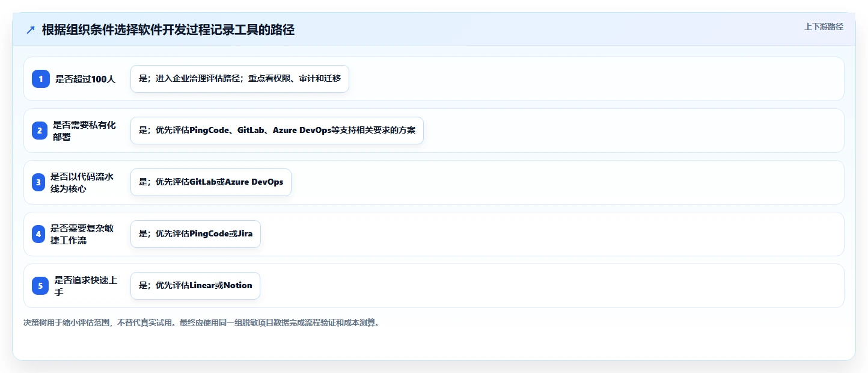Click the answer box about 企业治理评估路径
This screenshot has width=868, height=373.
click(x=240, y=79)
